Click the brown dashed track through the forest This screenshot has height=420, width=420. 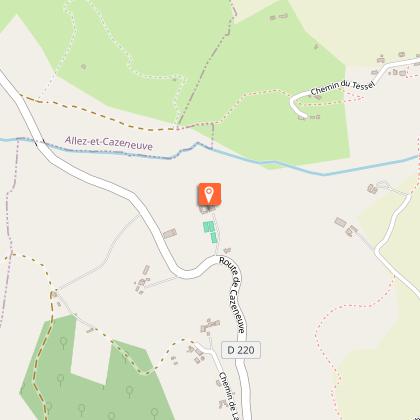pyautogui.click(x=42, y=367)
